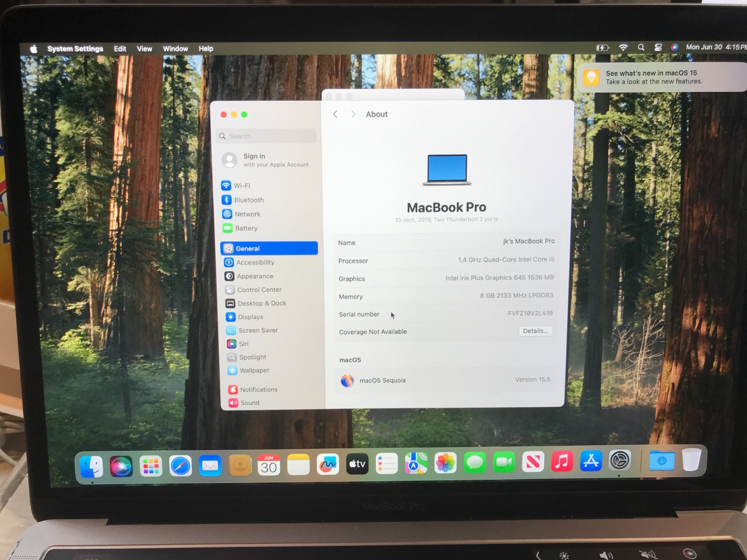Viewport: 747px width, 560px height.
Task: Open Wallpaper settings
Action: click(x=248, y=371)
